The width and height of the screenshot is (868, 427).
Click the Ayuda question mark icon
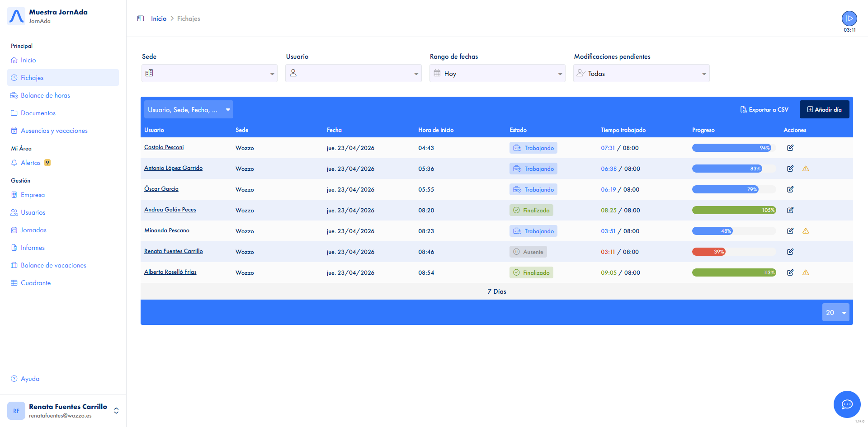13,378
